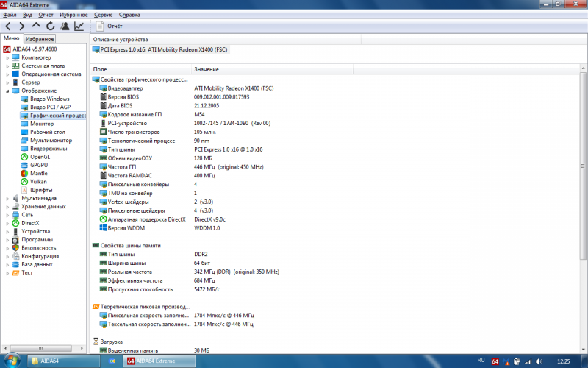Image resolution: width=588 pixels, height=368 pixels.
Task: Open the Windows Start button
Action: [x=12, y=361]
